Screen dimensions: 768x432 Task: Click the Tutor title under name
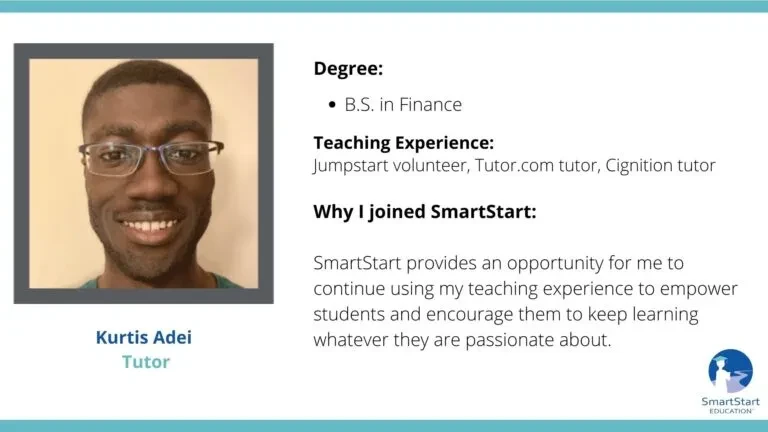point(145,362)
